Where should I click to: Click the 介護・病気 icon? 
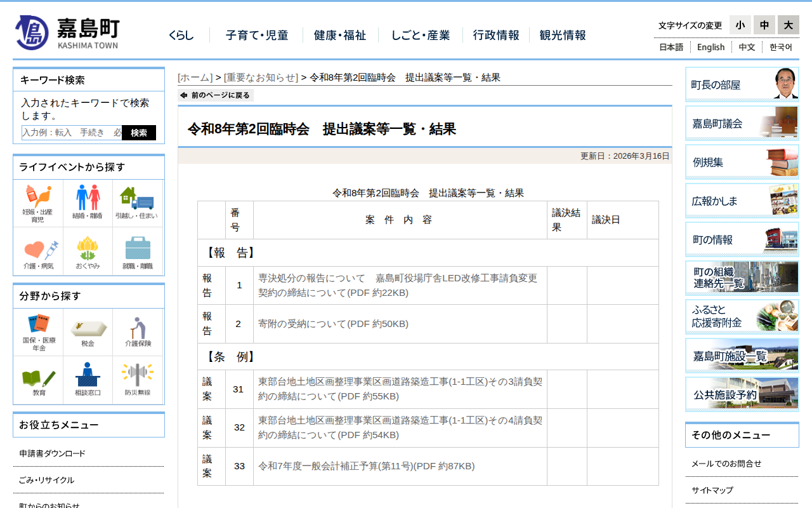38,253
